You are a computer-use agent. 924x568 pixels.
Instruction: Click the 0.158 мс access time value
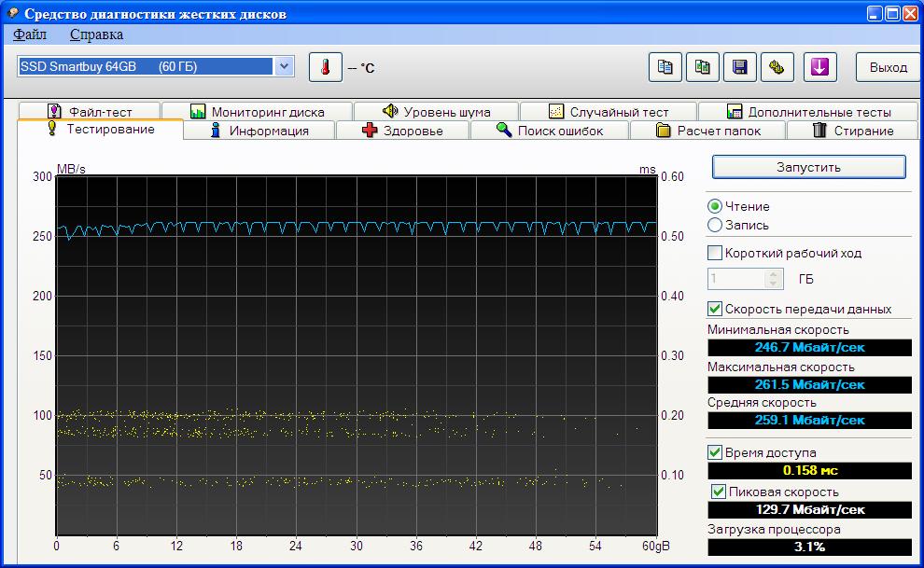pyautogui.click(x=809, y=470)
